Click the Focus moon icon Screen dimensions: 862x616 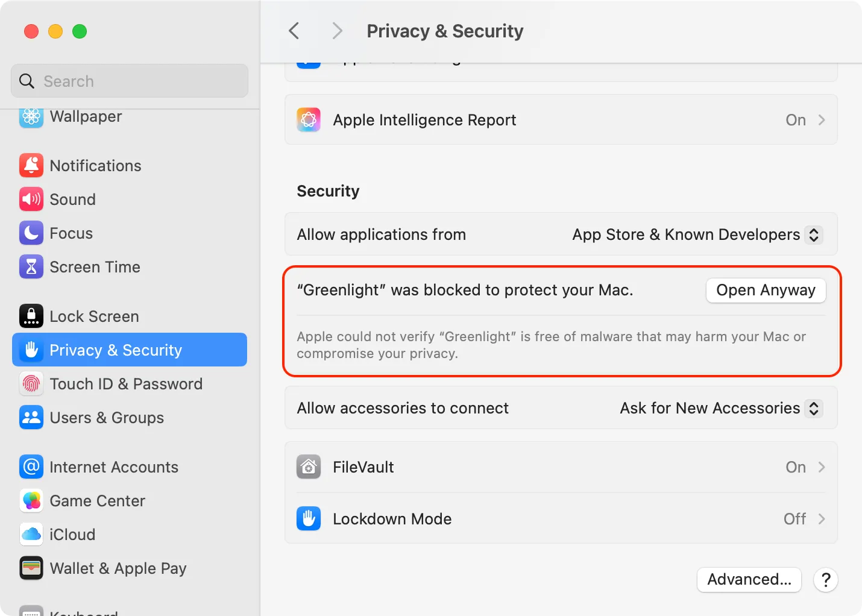[31, 233]
